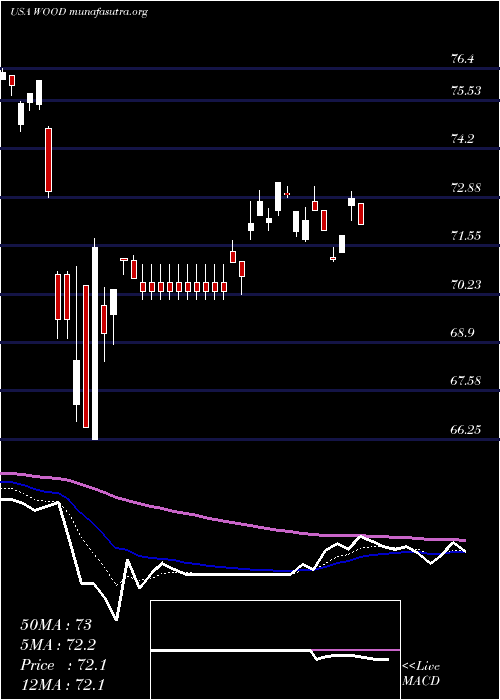Screen dimensions: 500x700
Task: Click the '50MA : 73' readout
Action: (56, 625)
